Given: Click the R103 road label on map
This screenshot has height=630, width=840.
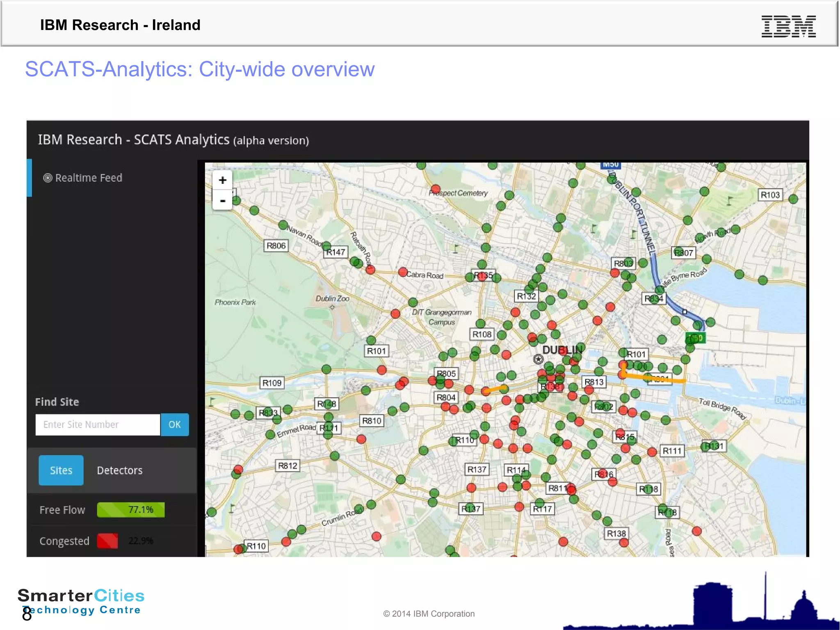Looking at the screenshot, I should tap(770, 195).
